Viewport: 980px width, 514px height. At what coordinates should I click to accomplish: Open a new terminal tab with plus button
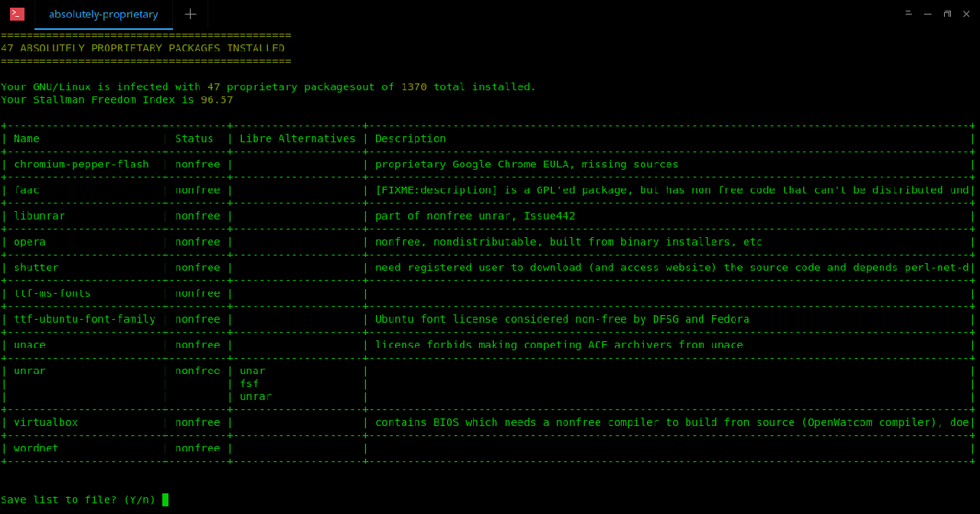(191, 14)
